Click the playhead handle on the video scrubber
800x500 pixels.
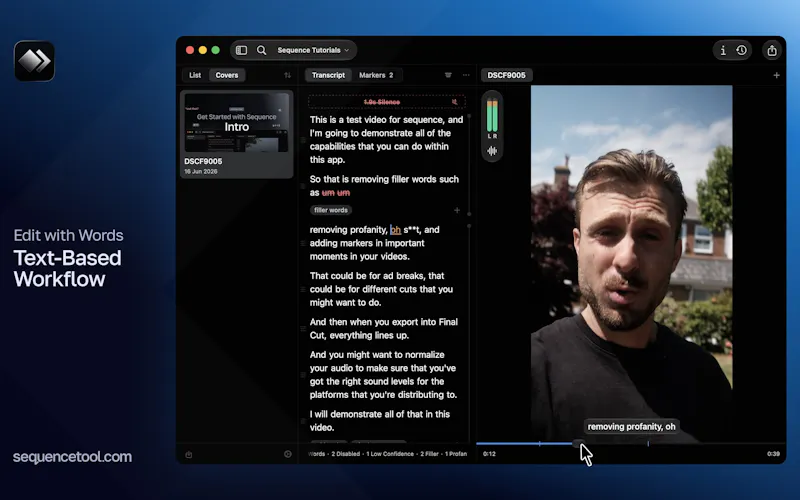[x=578, y=443]
